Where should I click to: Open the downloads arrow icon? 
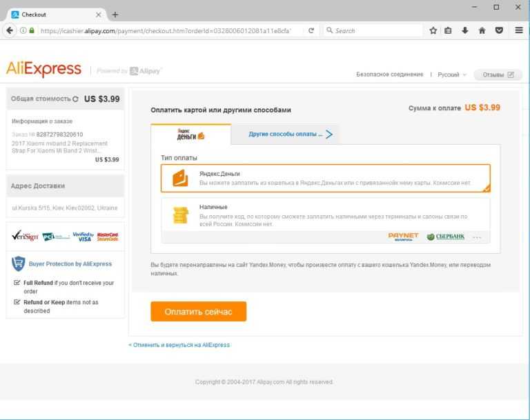[465, 30]
